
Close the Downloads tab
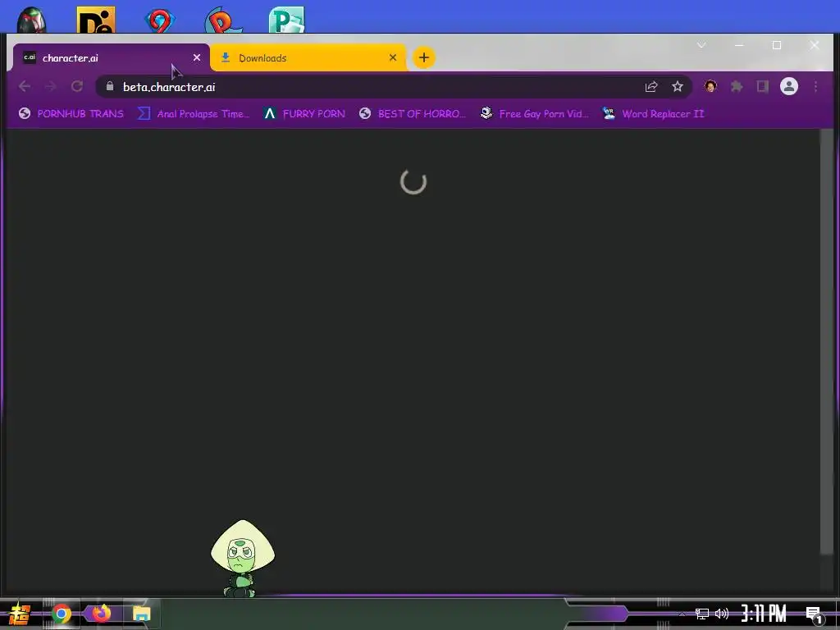393,57
